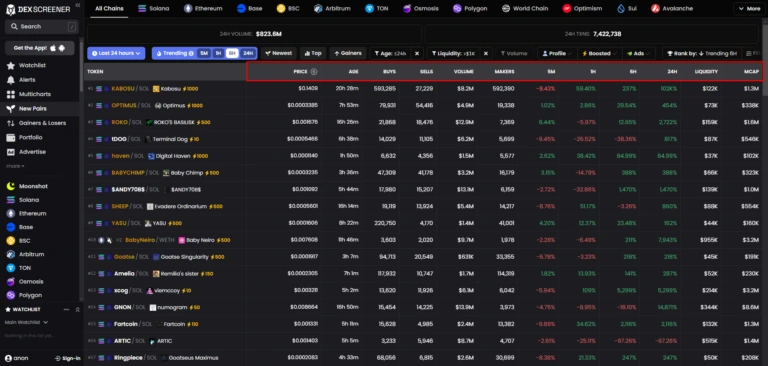The image size is (768, 366).
Task: Select 1H trending interval
Action: (218, 53)
